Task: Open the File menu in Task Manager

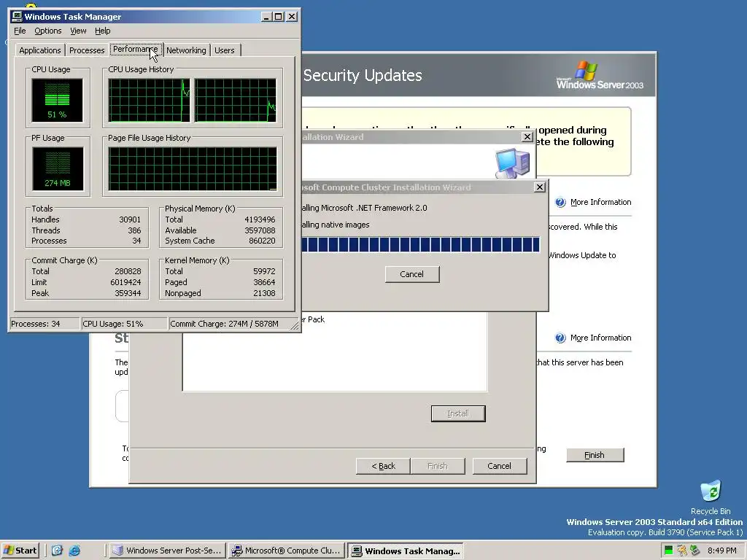Action: click(x=20, y=31)
